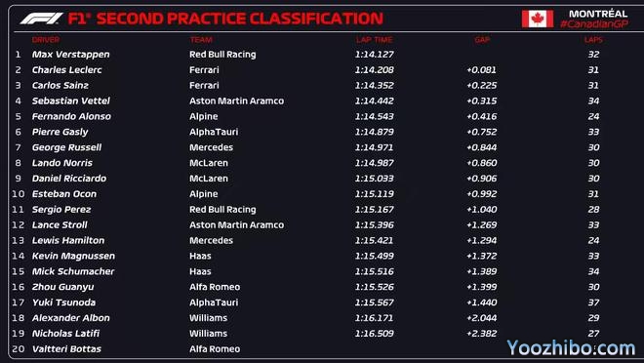Screen dimensions: 644x363
Task: Click the F1 logo icon
Action: point(42,19)
